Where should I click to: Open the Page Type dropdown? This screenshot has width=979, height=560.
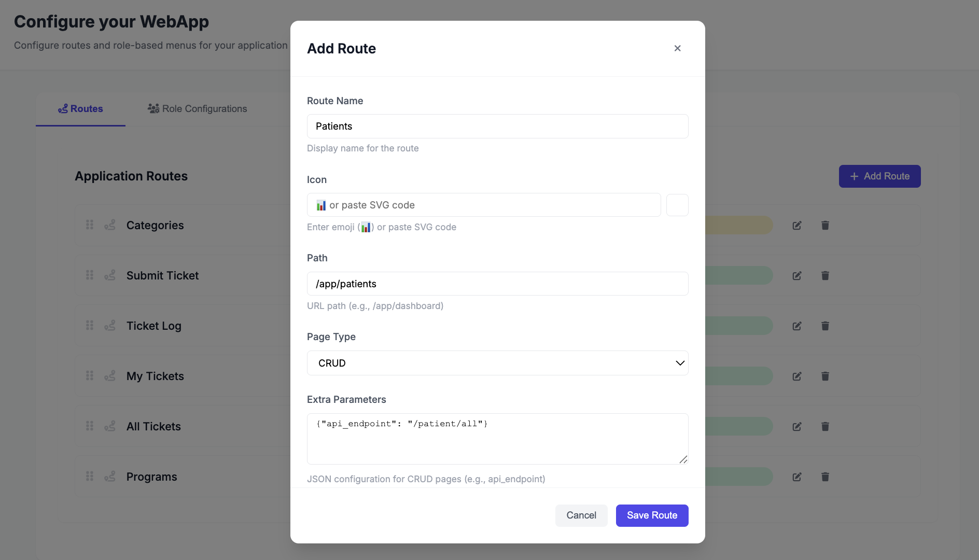[x=498, y=363]
